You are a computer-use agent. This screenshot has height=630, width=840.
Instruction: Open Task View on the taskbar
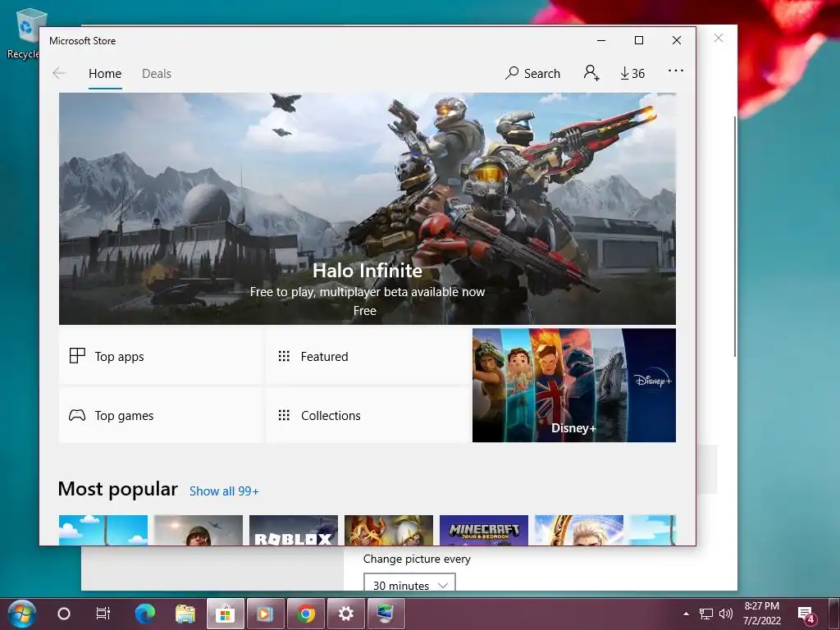coord(103,614)
